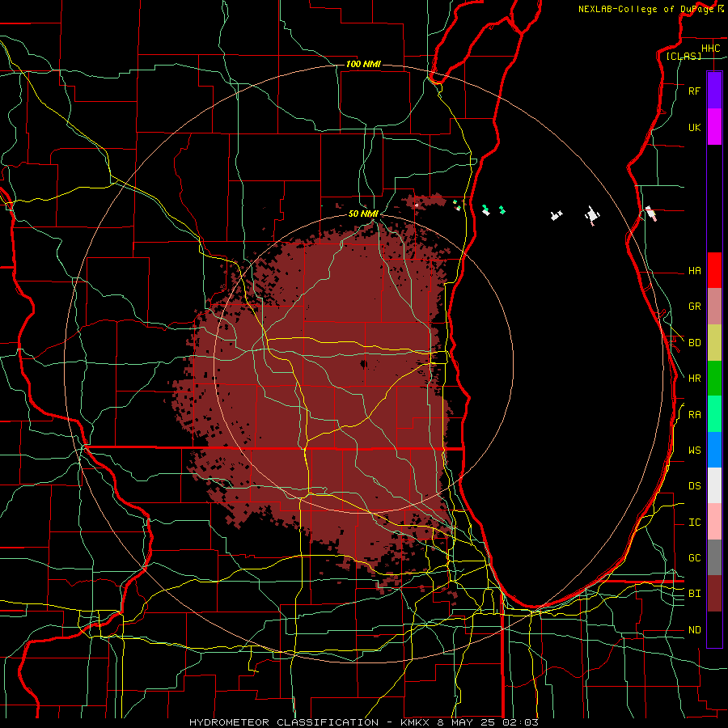
Task: Click the 'HA' legend label
Action: [694, 271]
